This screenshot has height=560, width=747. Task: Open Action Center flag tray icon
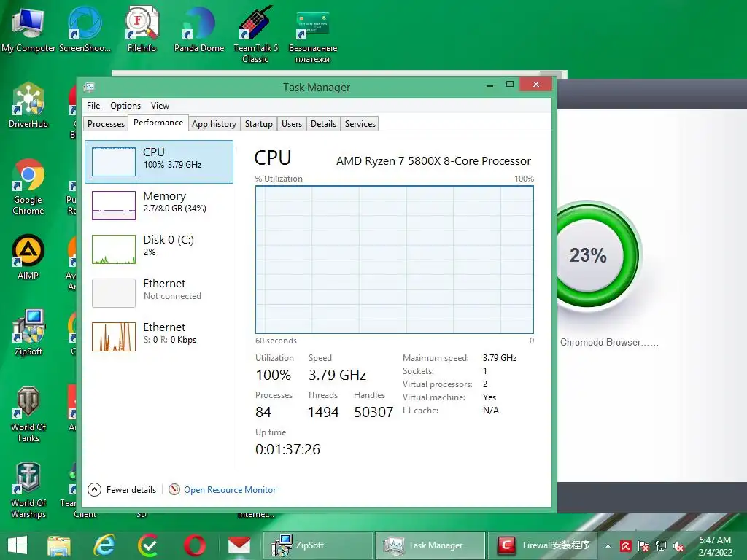[643, 545]
